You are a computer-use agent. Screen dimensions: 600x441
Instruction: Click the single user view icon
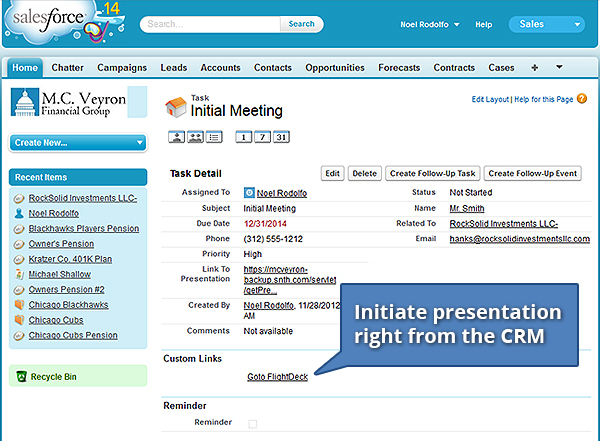pyautogui.click(x=176, y=137)
